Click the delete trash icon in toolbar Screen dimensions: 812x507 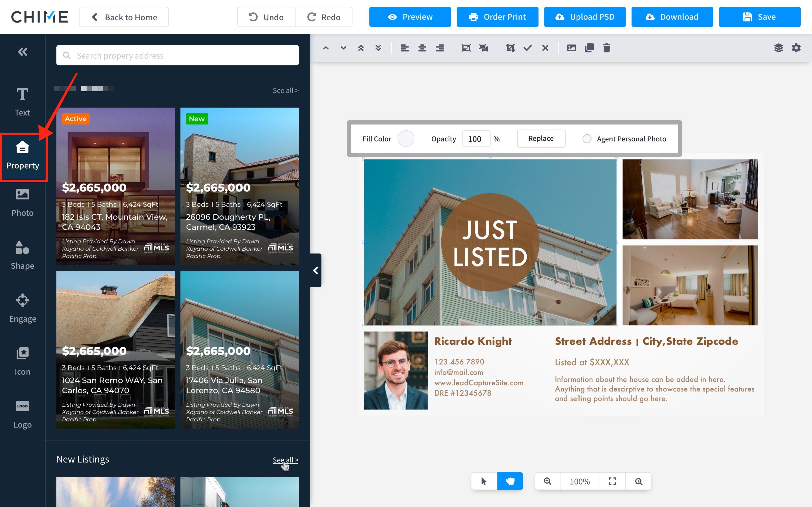606,48
